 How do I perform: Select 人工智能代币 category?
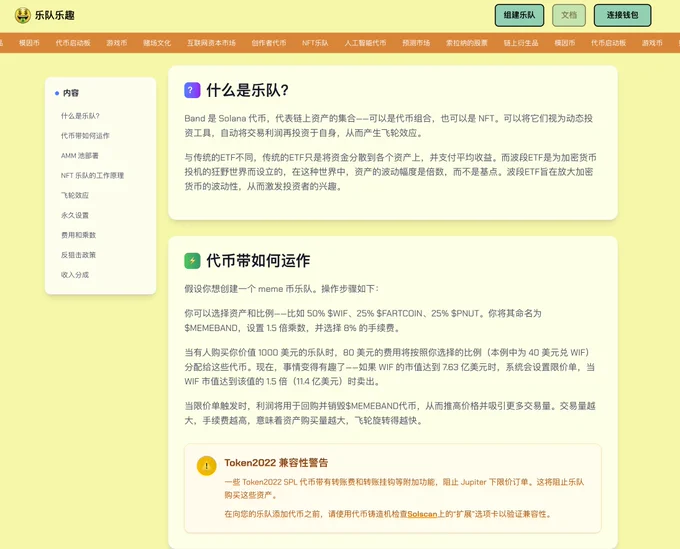(x=365, y=43)
